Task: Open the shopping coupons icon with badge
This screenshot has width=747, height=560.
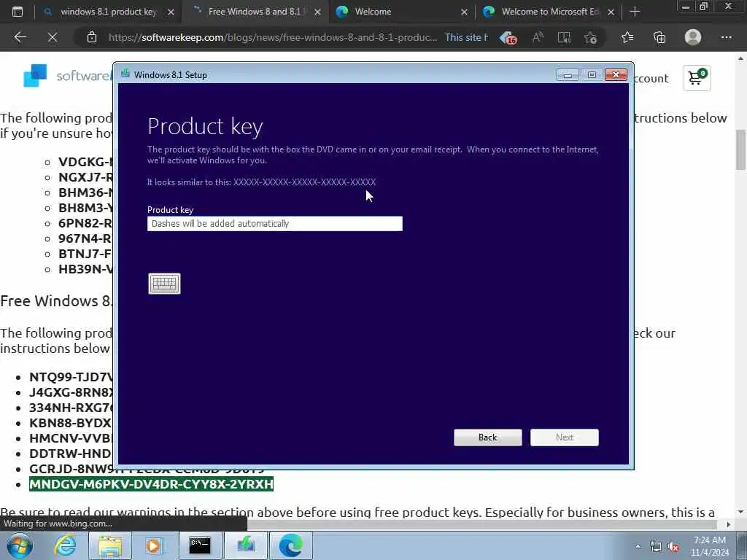Action: [508, 38]
